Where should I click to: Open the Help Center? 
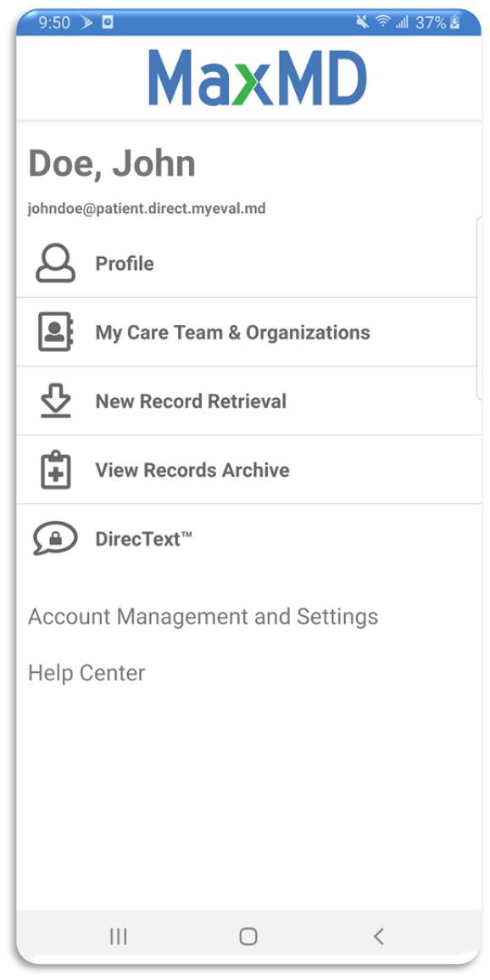pos(86,673)
